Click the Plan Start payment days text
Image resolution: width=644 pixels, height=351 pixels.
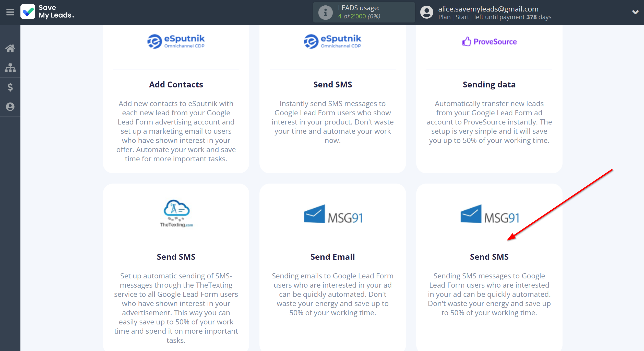[x=495, y=17]
